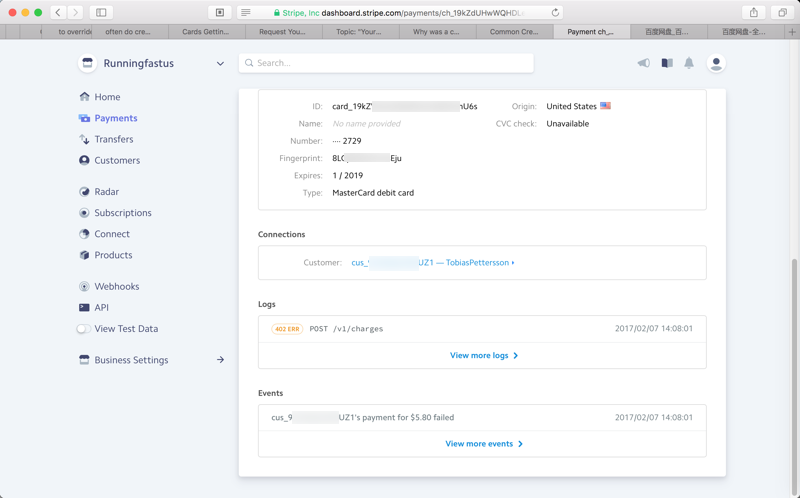
Task: Click the Radar icon in sidebar
Action: coord(84,191)
